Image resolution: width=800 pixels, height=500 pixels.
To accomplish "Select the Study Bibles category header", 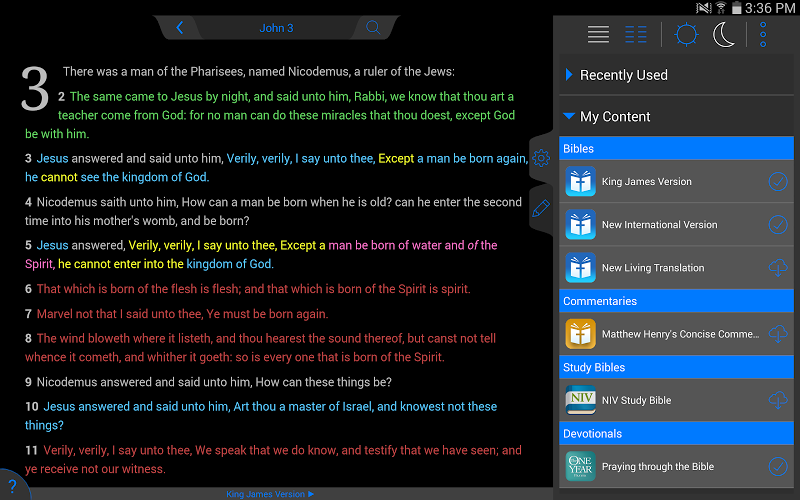I will (x=677, y=367).
